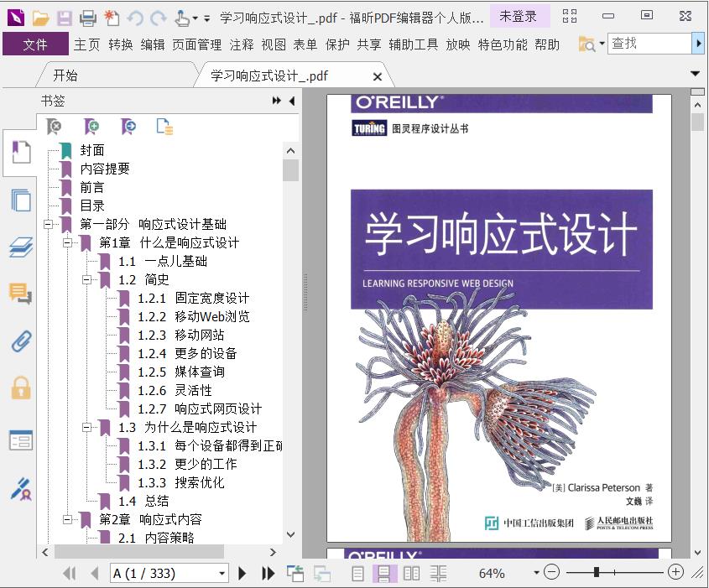
Task: Click the Print icon in quick toolbar
Action: (x=88, y=18)
